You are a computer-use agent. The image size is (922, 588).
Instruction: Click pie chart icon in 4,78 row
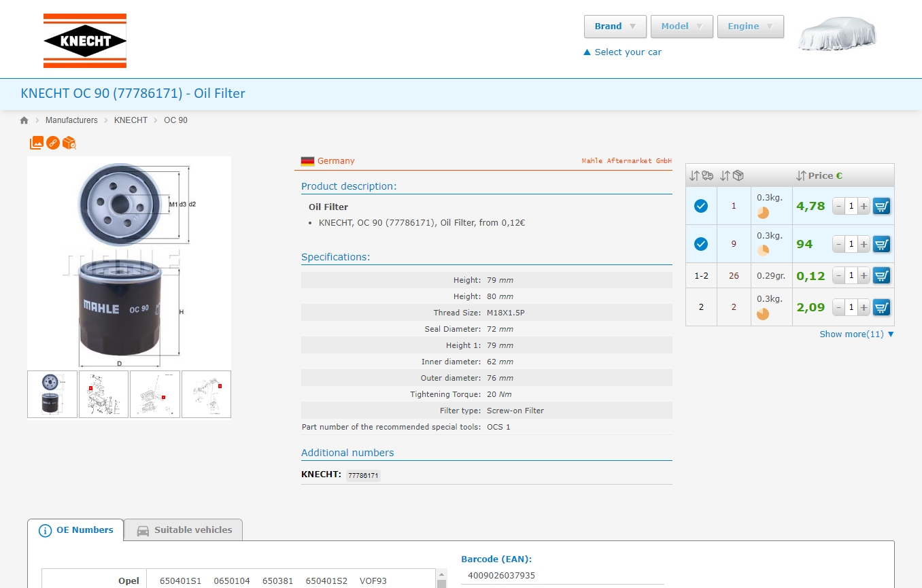click(x=763, y=213)
